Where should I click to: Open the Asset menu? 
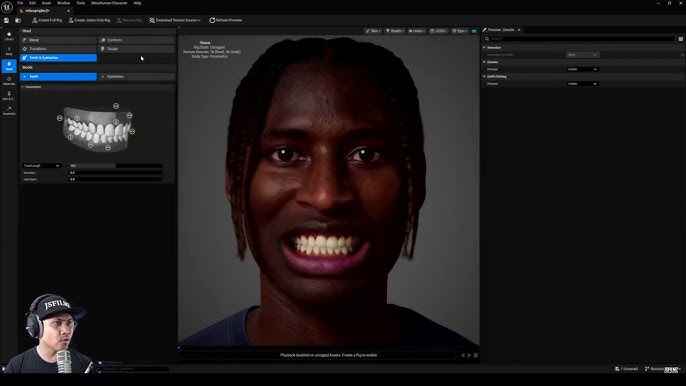pyautogui.click(x=46, y=3)
